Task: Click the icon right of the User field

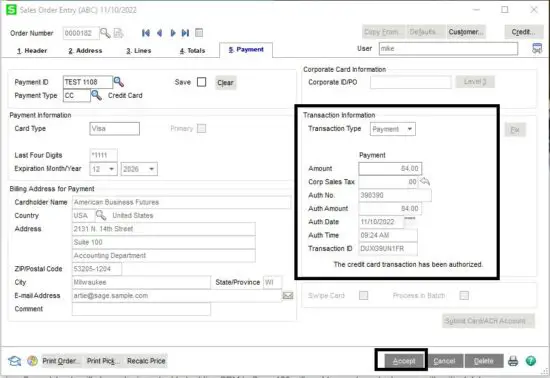Action: click(x=537, y=48)
